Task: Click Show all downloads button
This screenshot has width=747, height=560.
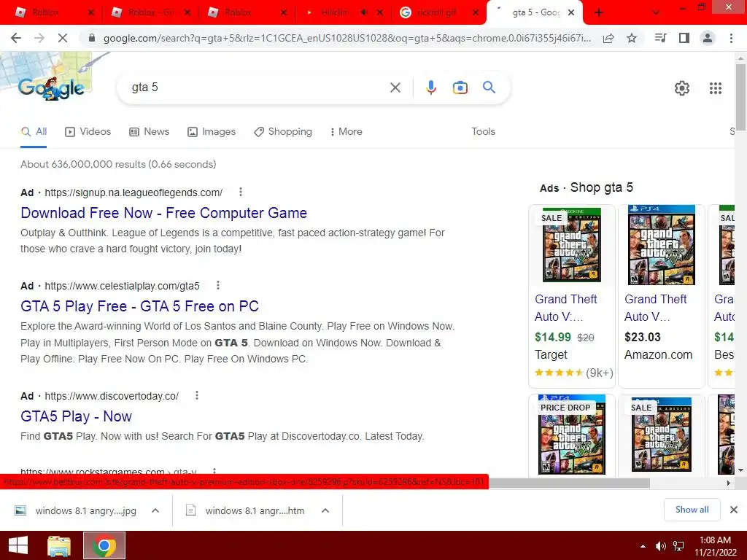Action: click(692, 510)
